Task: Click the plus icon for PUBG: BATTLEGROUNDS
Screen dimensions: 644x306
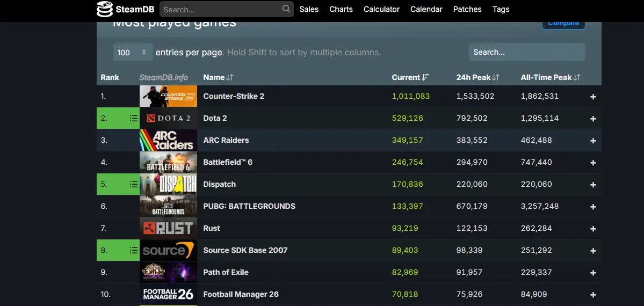Action: 593,207
